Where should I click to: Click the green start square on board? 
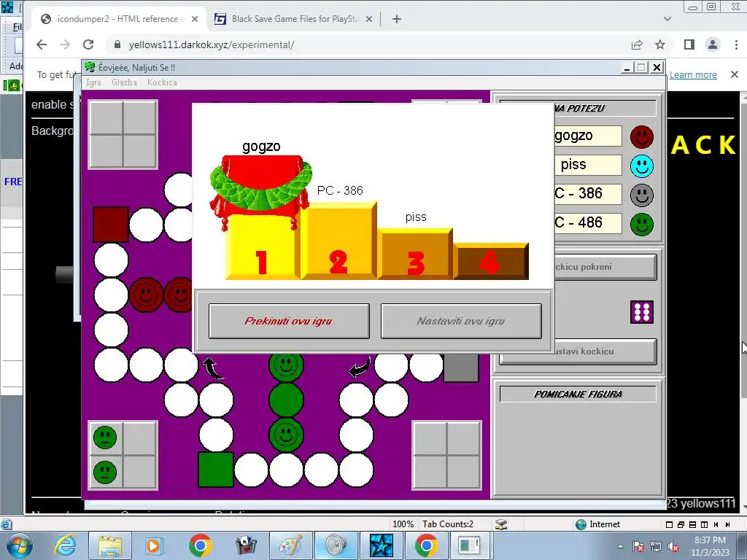pyautogui.click(x=216, y=470)
